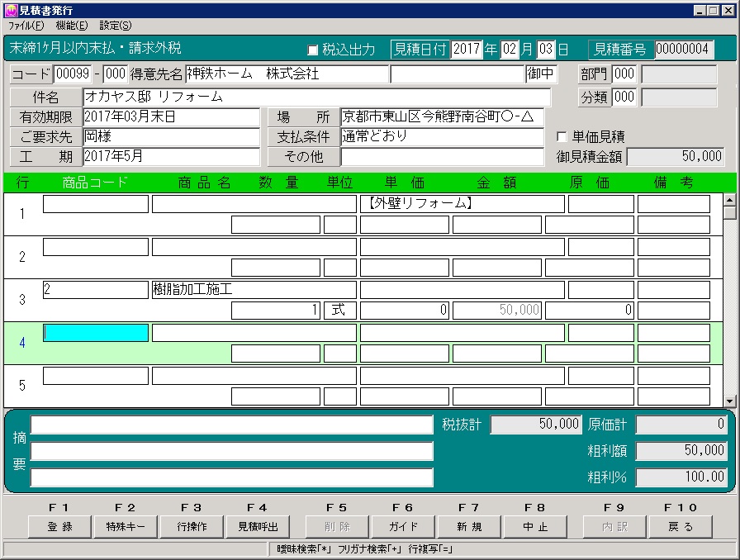Click scroll down arrow of detail grid
740x560 pixels.
(x=729, y=401)
